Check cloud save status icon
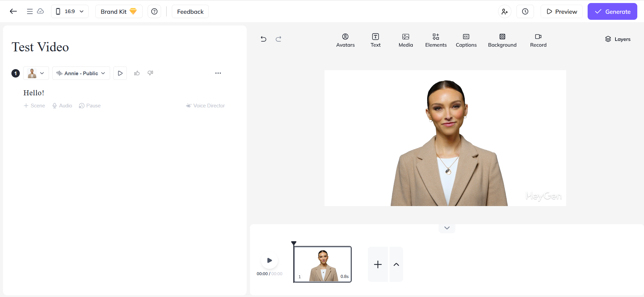This screenshot has width=644, height=297. click(40, 11)
